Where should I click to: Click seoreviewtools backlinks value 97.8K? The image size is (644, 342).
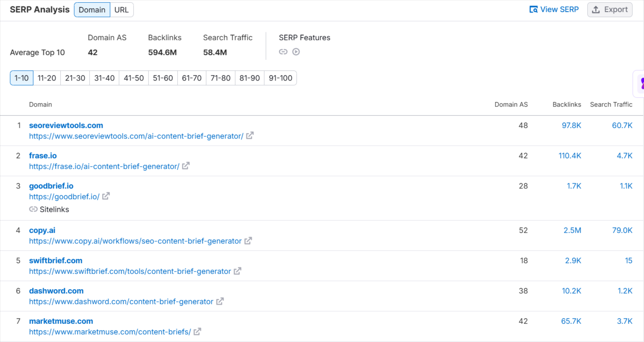pyautogui.click(x=571, y=125)
